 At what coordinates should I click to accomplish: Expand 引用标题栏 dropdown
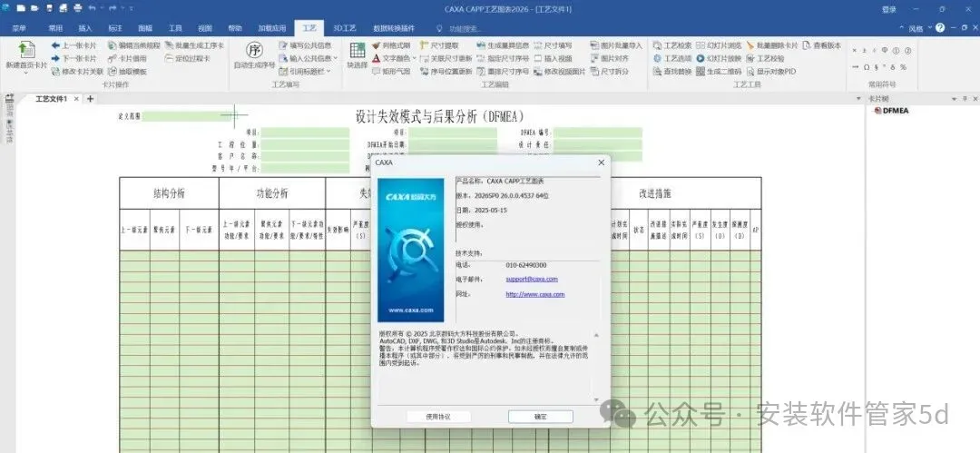pos(328,72)
